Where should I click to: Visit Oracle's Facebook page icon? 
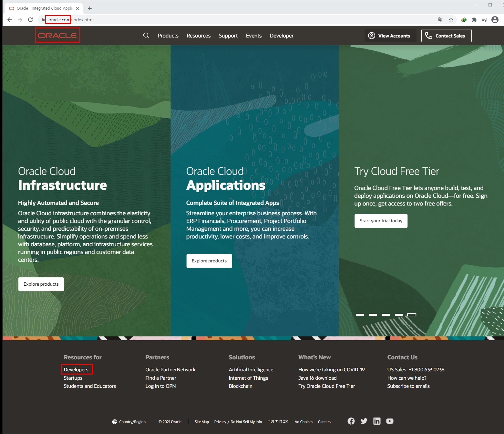click(351, 421)
